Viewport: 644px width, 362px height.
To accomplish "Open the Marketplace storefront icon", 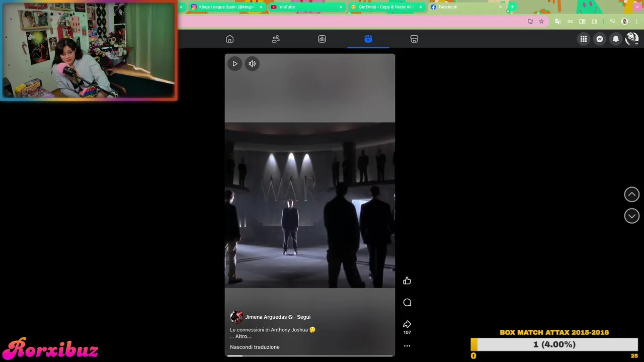I will [x=414, y=39].
